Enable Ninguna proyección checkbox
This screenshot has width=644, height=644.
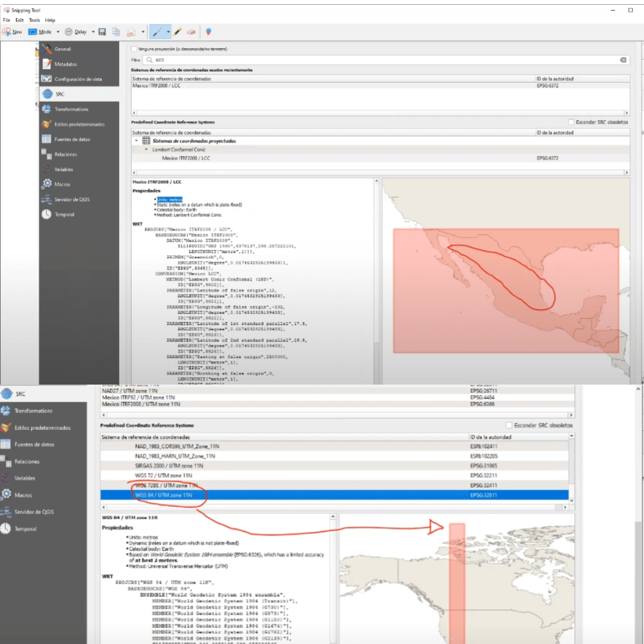(x=134, y=49)
